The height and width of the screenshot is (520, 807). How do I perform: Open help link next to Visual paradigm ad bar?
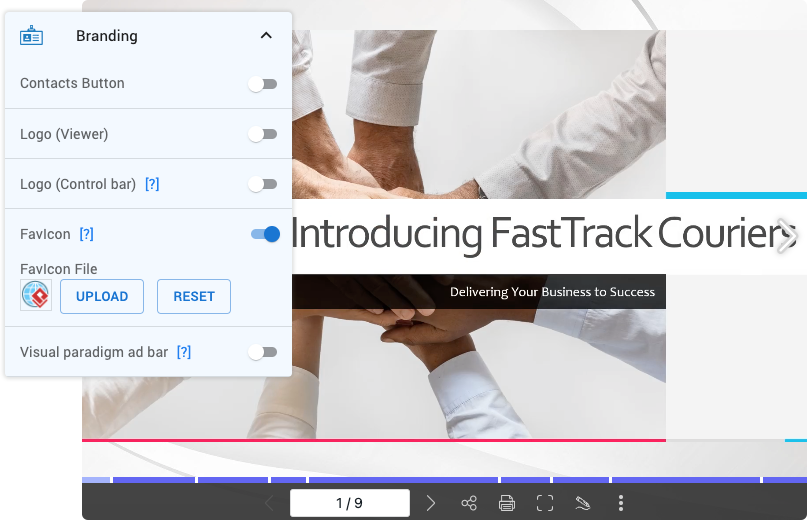click(x=184, y=353)
